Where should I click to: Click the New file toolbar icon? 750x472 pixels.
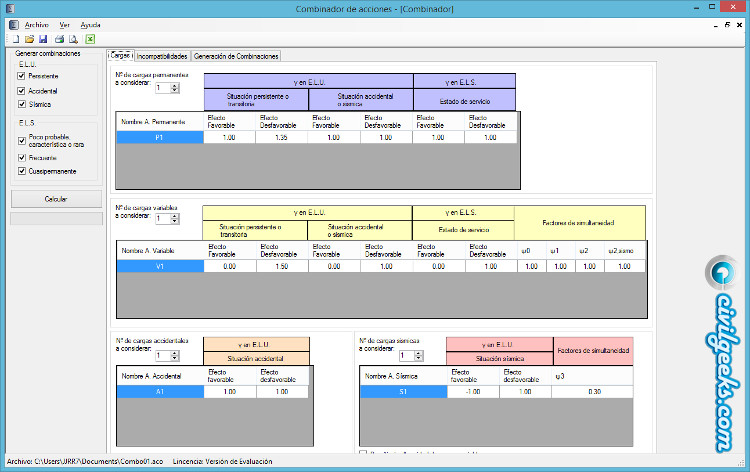pos(14,39)
